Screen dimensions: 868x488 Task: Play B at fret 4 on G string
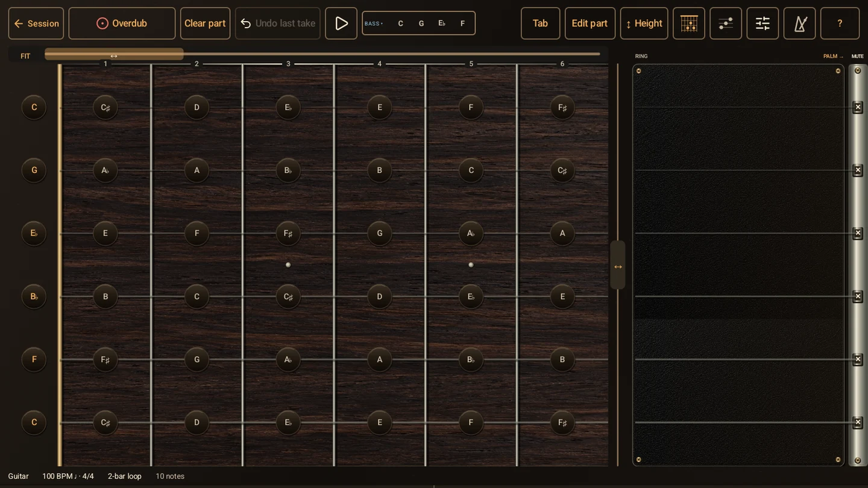pyautogui.click(x=379, y=170)
